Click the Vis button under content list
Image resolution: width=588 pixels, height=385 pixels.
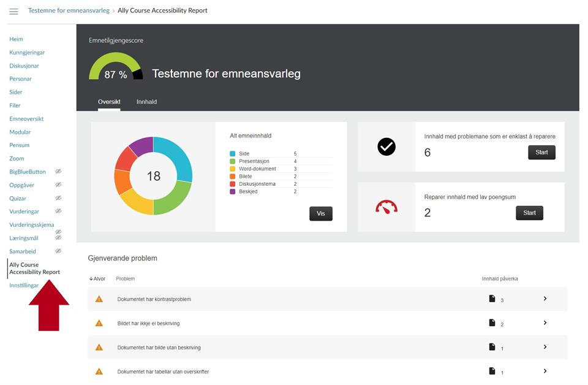[320, 213]
